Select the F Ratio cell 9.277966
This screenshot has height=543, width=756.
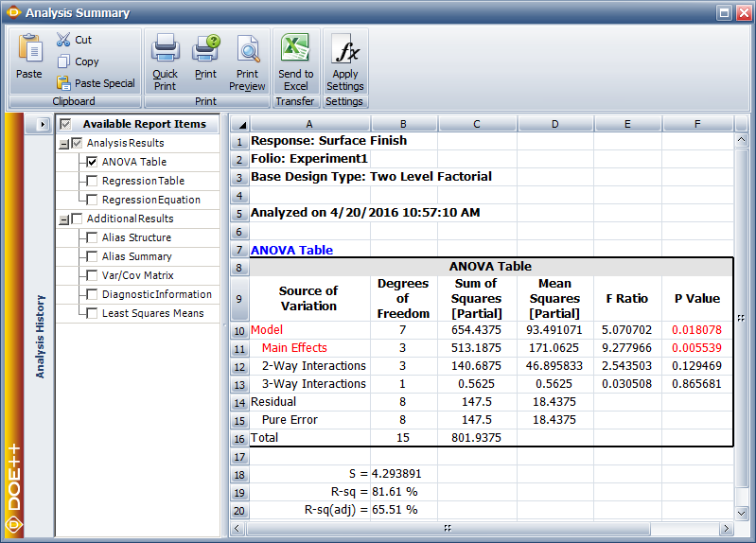click(x=627, y=348)
